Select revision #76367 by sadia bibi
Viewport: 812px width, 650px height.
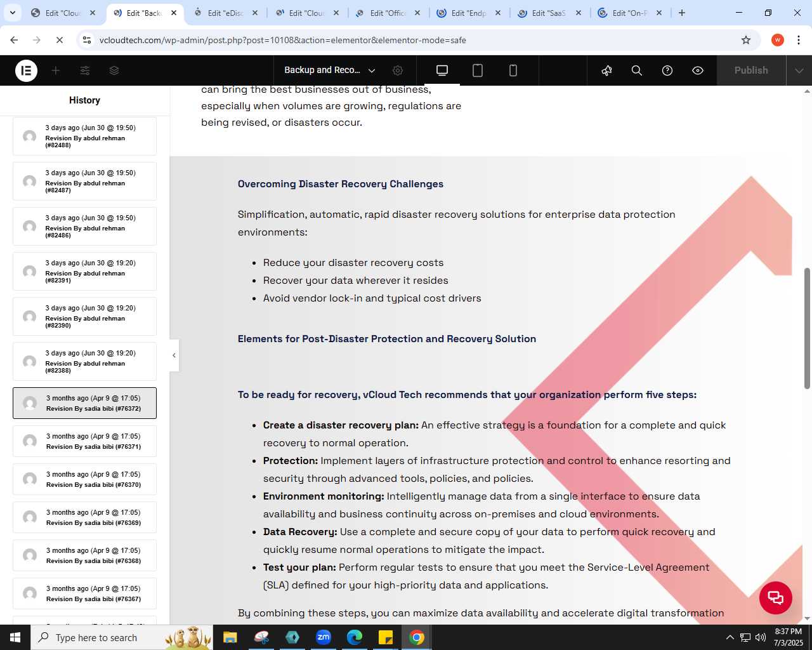point(84,594)
